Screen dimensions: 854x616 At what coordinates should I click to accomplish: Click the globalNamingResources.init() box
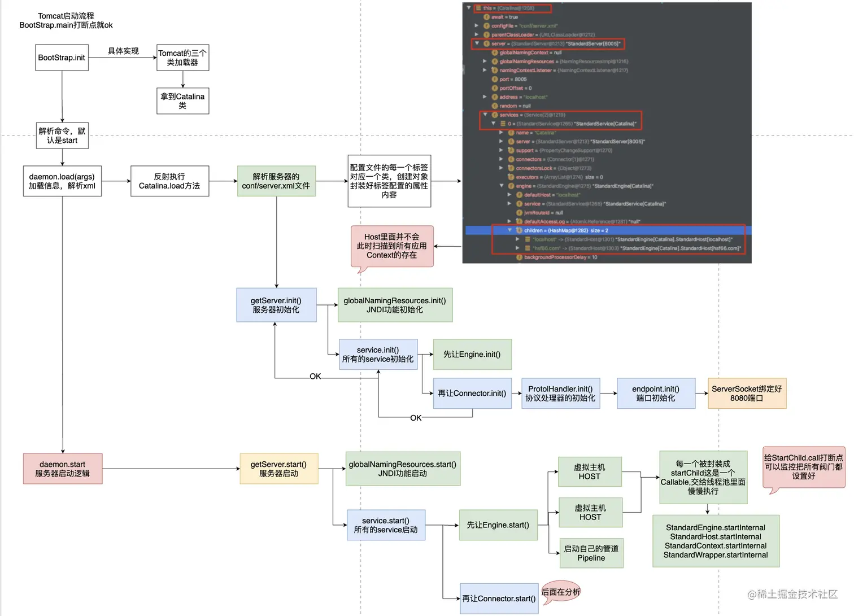tap(395, 305)
